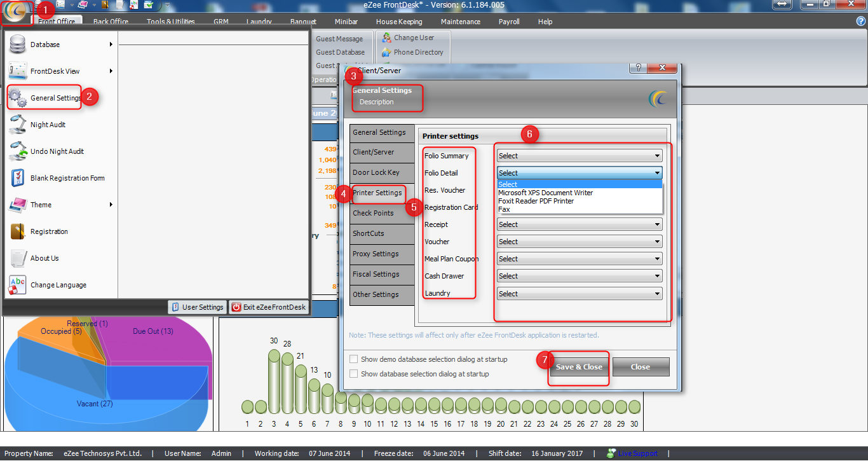Open About Us via its document icon
Image resolution: width=868 pixels, height=461 pixels.
[x=18, y=258]
